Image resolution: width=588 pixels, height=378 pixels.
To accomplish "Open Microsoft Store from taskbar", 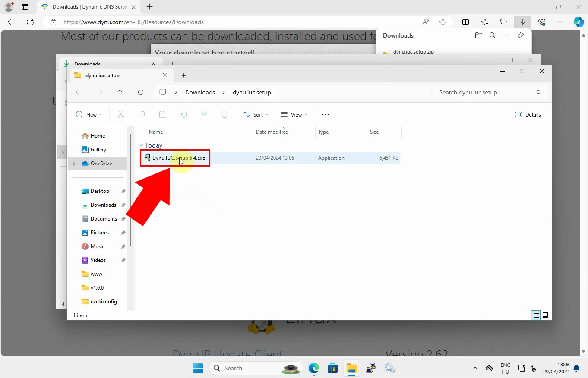I will pyautogui.click(x=332, y=368).
